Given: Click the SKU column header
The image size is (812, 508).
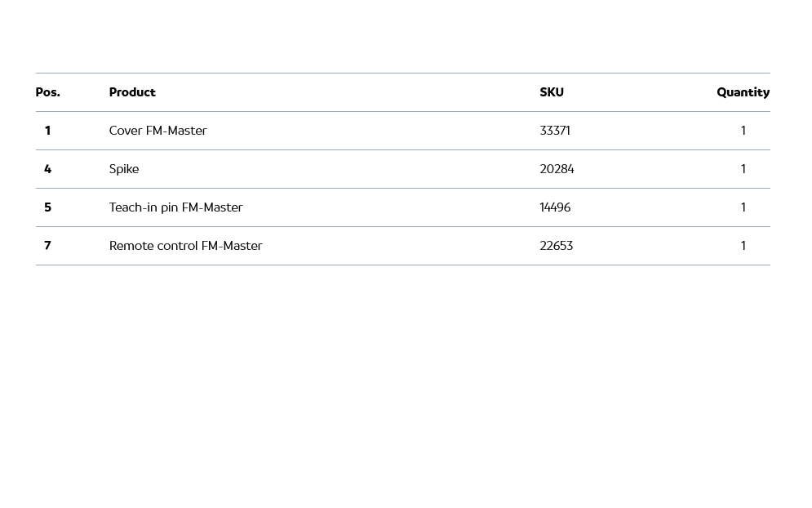Looking at the screenshot, I should 552,92.
